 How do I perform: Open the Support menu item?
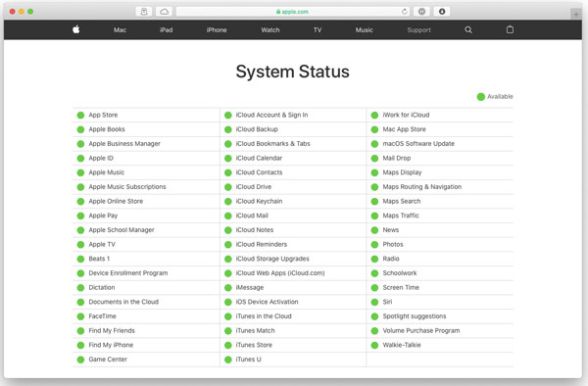click(x=418, y=30)
